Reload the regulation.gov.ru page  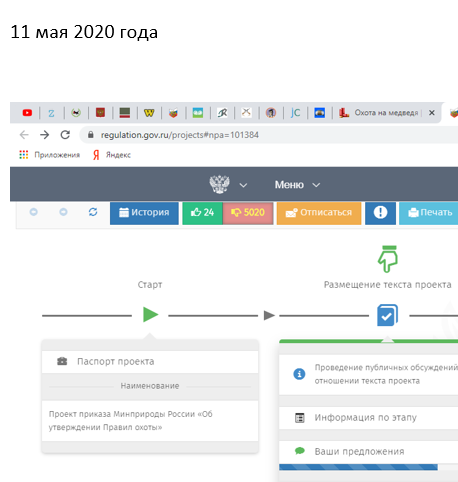[65, 135]
